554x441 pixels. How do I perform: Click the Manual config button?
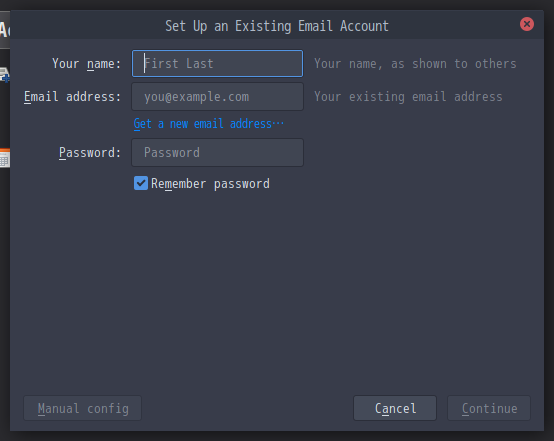tap(83, 408)
